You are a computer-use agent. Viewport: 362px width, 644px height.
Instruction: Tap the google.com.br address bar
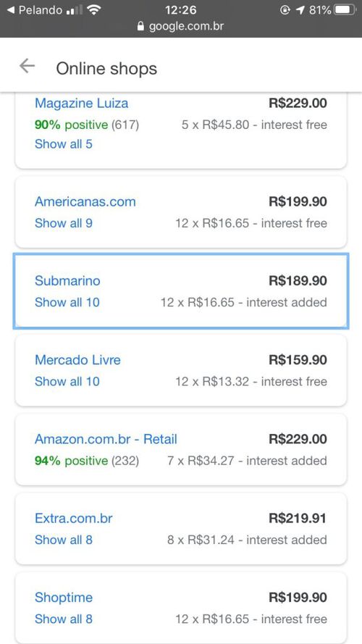pyautogui.click(x=180, y=27)
